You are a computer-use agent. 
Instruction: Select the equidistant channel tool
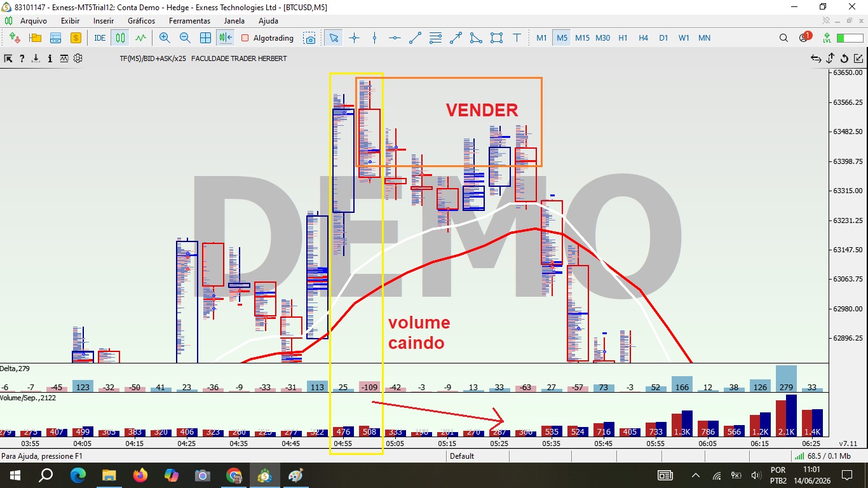click(435, 38)
